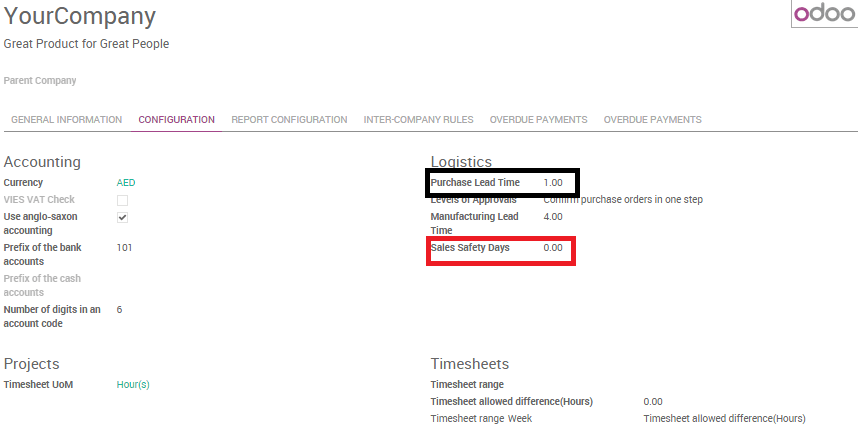This screenshot has width=858, height=428.
Task: Go to the Inter-Company Rules tab
Action: click(x=418, y=120)
